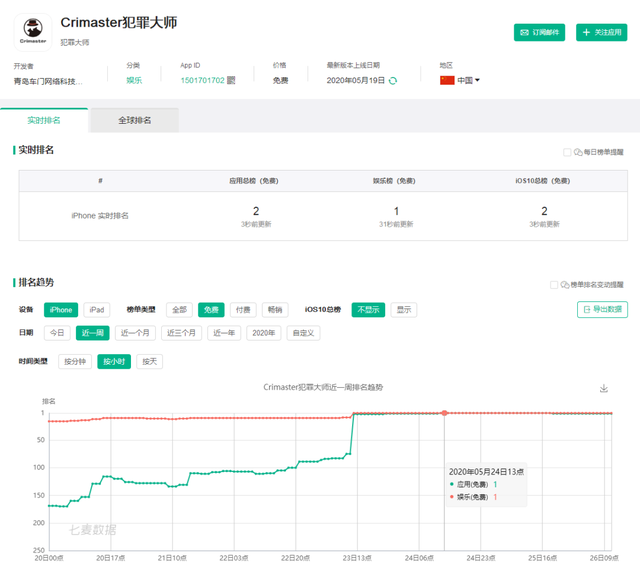Select 免费 chart type filter
Image resolution: width=640 pixels, height=572 pixels.
click(211, 309)
